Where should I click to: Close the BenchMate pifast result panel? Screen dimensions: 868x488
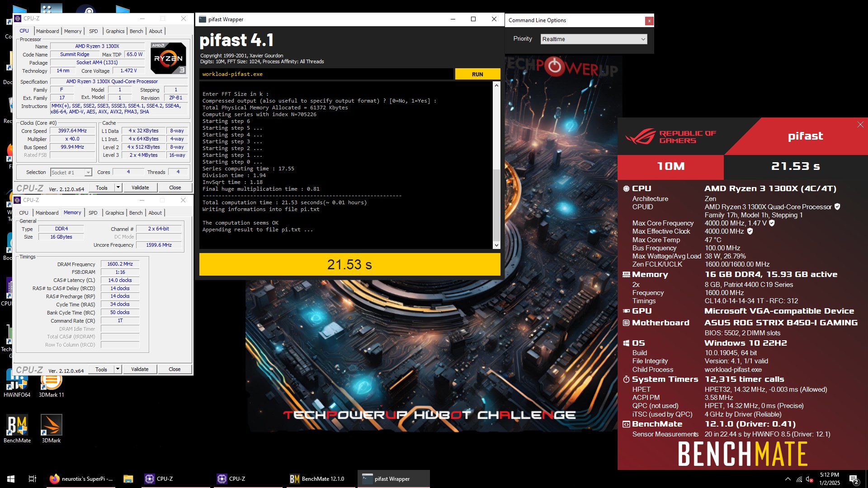[x=860, y=125]
